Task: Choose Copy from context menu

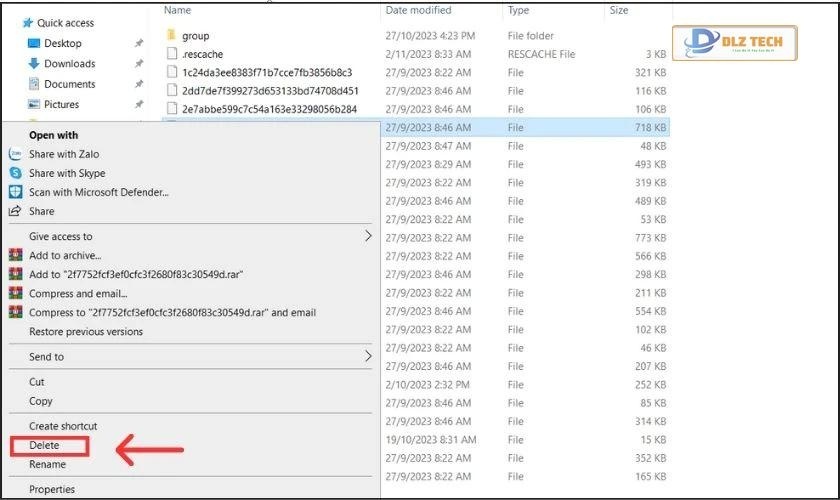Action: (41, 401)
